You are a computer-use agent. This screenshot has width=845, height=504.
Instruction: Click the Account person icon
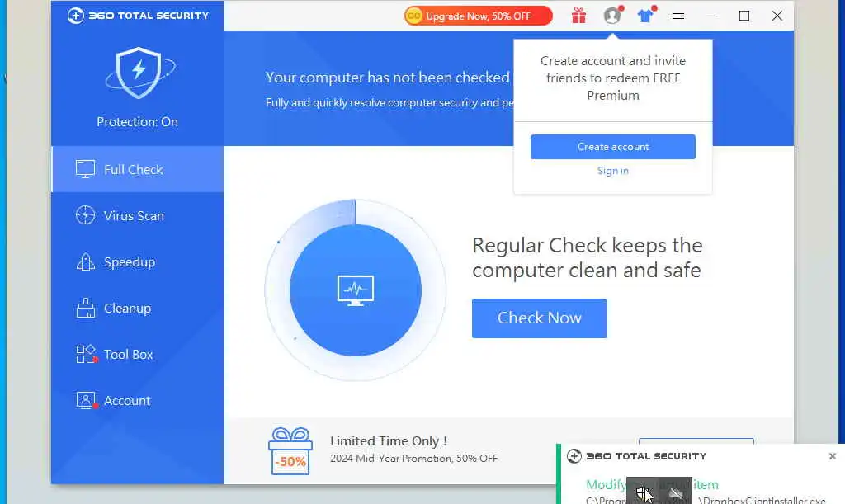pos(86,401)
